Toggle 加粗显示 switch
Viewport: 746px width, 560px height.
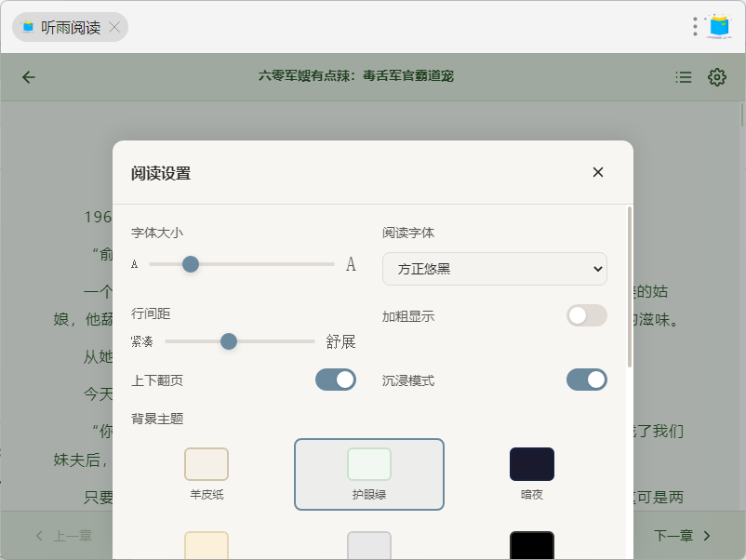pyautogui.click(x=587, y=315)
